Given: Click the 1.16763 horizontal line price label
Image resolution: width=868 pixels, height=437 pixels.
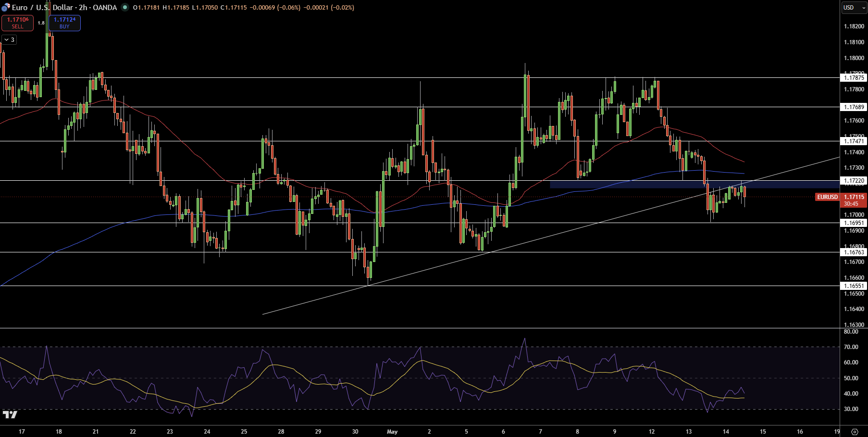Looking at the screenshot, I should coord(854,252).
